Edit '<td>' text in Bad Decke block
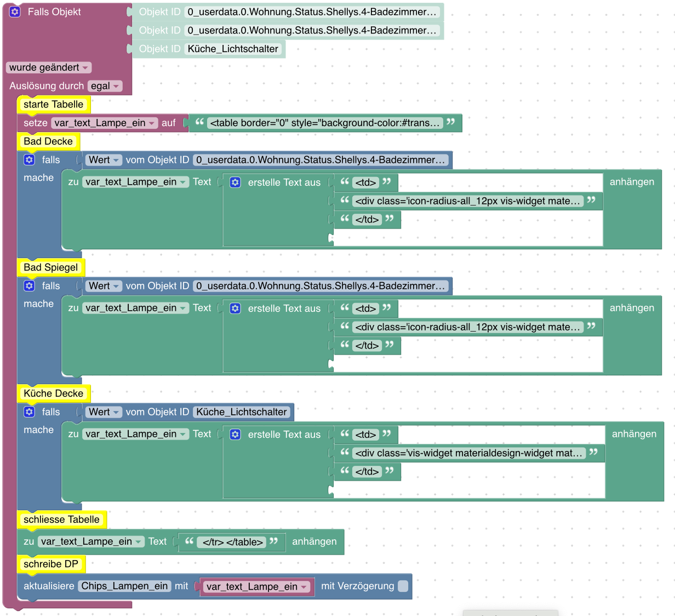This screenshot has height=616, width=675. click(366, 182)
